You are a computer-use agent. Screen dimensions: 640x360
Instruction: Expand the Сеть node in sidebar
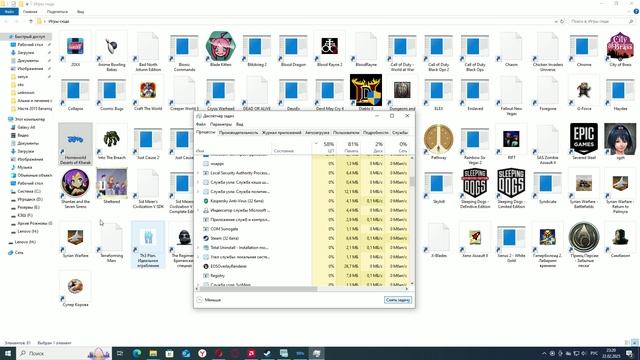point(5,253)
